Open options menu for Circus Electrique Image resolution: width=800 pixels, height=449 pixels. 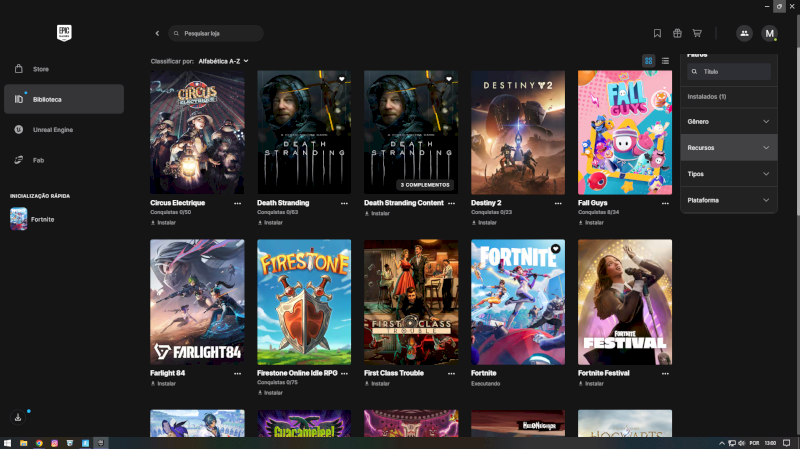[x=237, y=203]
